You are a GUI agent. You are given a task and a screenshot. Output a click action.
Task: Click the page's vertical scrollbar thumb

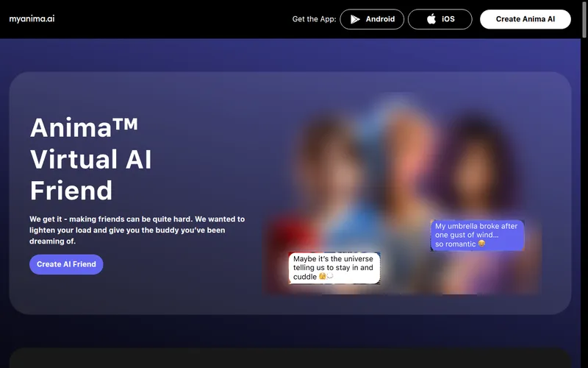pos(584,19)
